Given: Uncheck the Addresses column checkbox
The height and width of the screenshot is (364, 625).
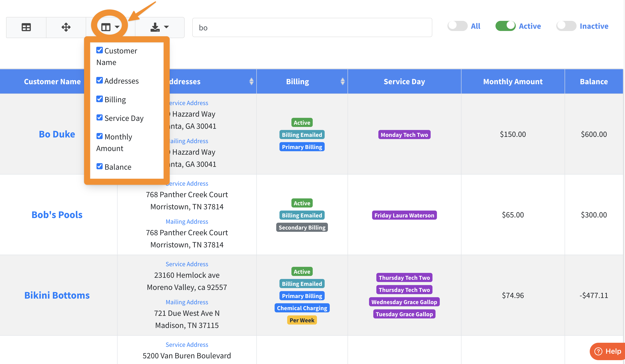Looking at the screenshot, I should coord(100,81).
